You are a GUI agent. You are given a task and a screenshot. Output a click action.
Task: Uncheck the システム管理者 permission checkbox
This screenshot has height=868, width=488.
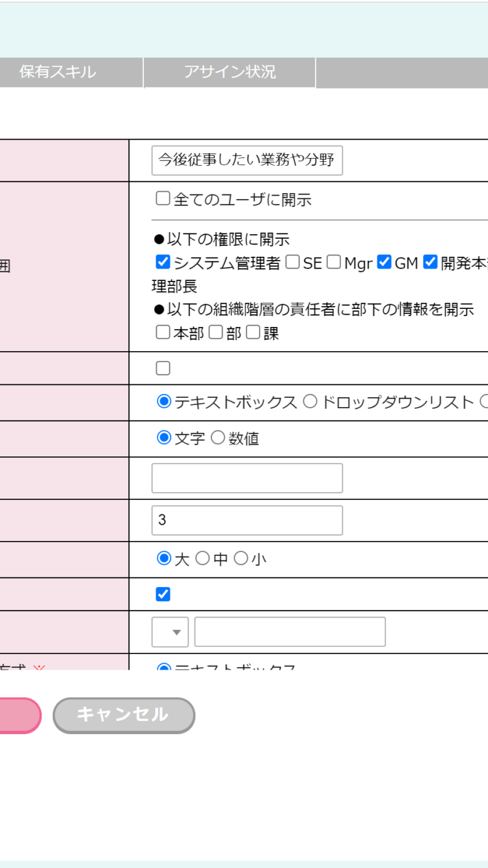coord(163,262)
